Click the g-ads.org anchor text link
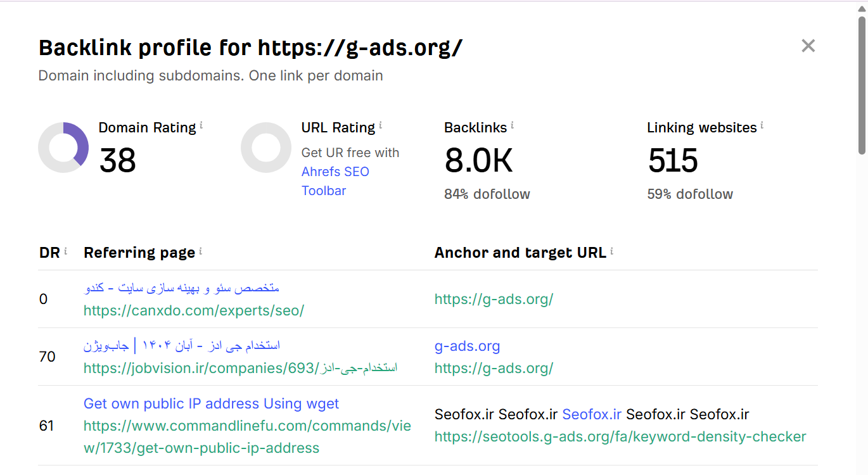Image resolution: width=868 pixels, height=475 pixels. click(x=467, y=346)
